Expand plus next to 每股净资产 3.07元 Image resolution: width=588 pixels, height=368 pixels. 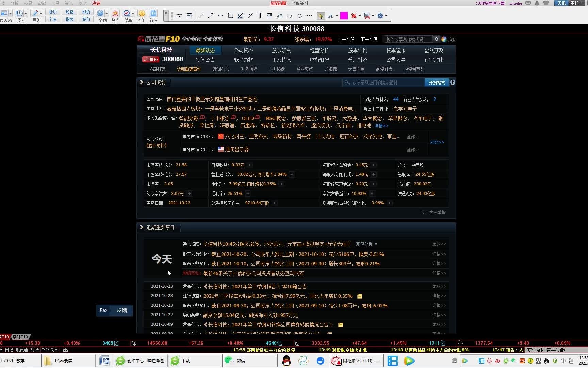click(189, 194)
